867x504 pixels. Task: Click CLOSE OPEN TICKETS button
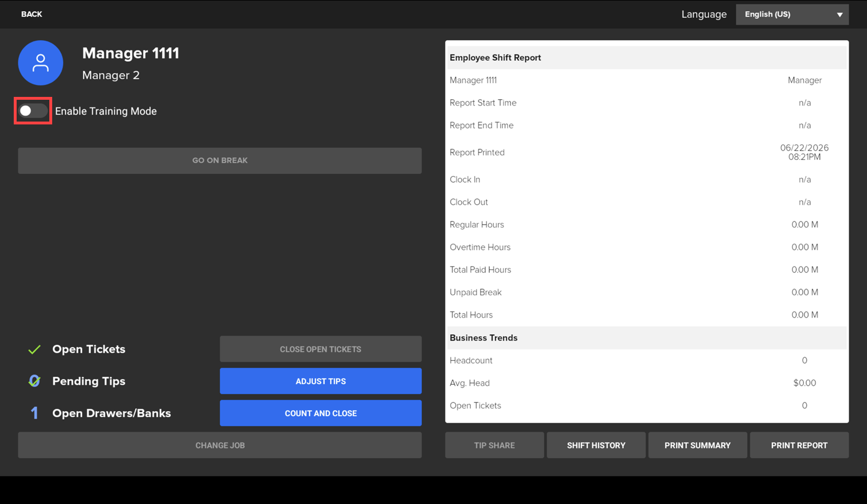(x=321, y=349)
